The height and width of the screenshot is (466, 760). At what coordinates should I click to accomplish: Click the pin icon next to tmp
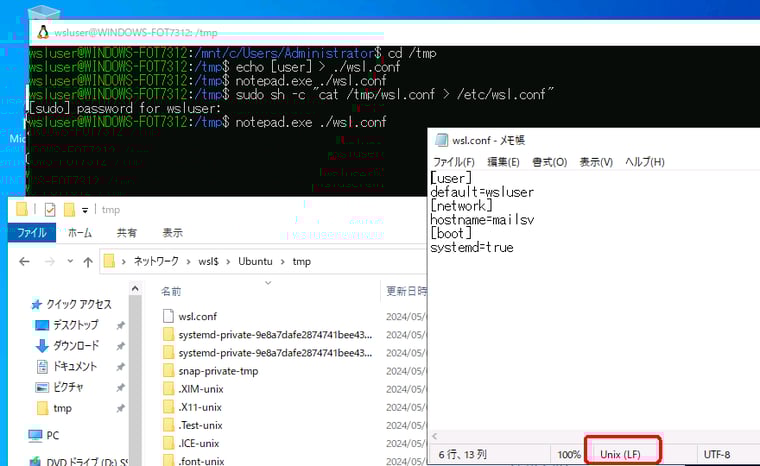point(120,409)
